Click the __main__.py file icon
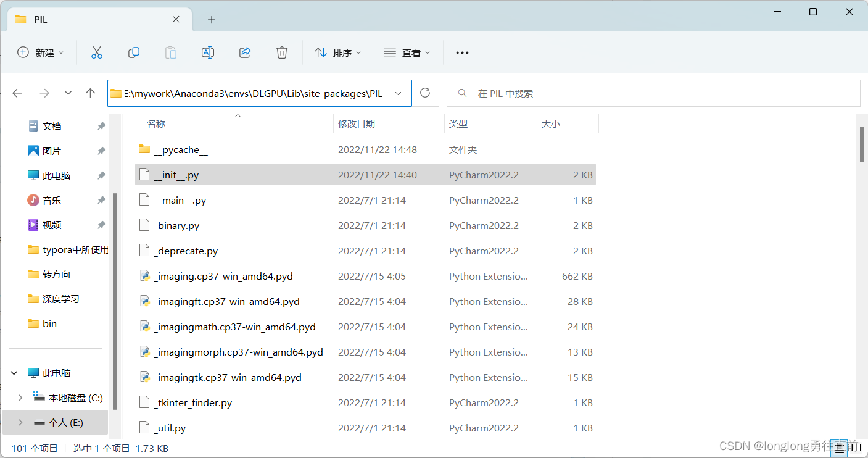Image resolution: width=868 pixels, height=458 pixels. coord(144,200)
